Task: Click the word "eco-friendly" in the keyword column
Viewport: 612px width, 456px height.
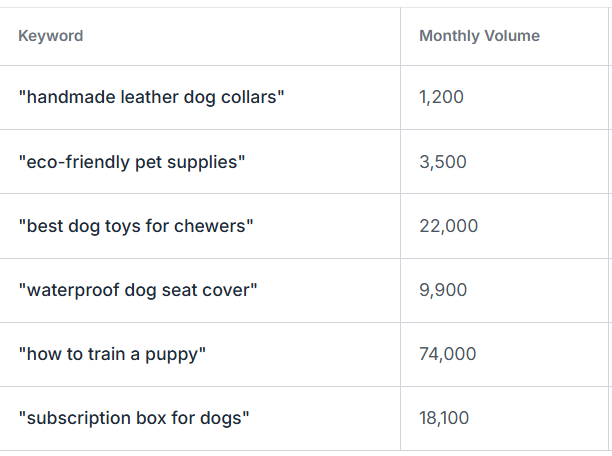Action: point(77,162)
